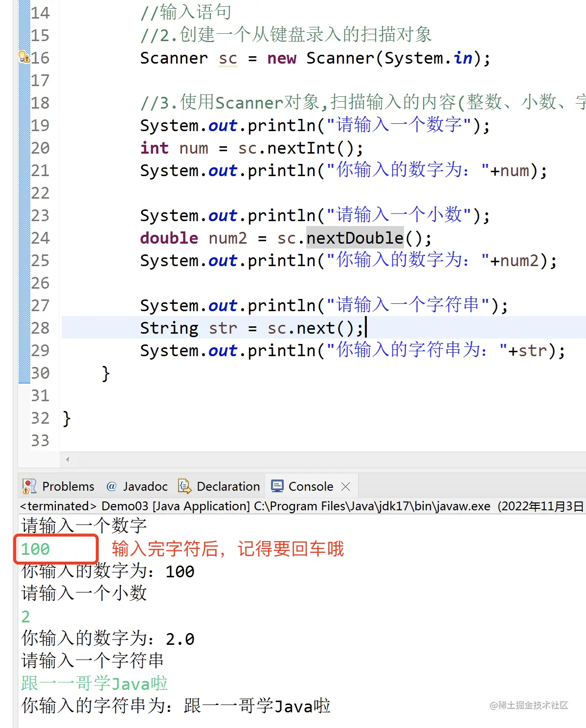The image size is (586, 728).
Task: Click '+str' on line 29
Action: 528,350
